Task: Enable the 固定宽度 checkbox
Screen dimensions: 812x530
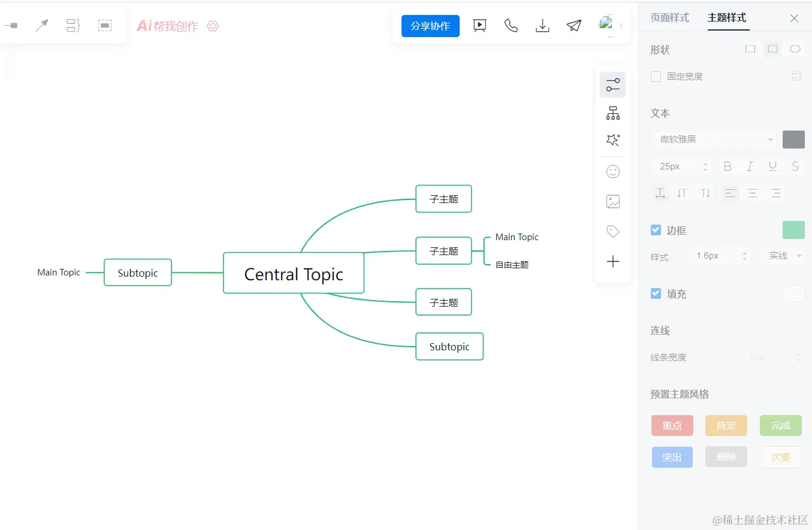Action: point(656,76)
